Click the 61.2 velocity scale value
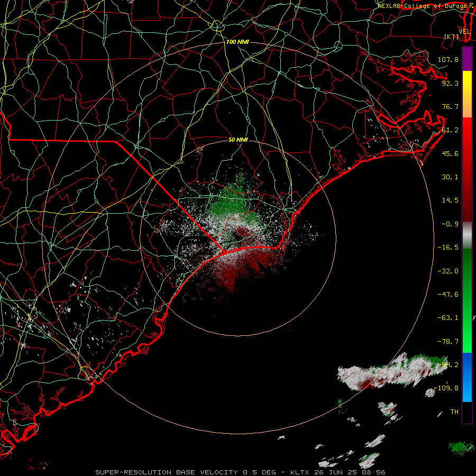 pos(450,130)
